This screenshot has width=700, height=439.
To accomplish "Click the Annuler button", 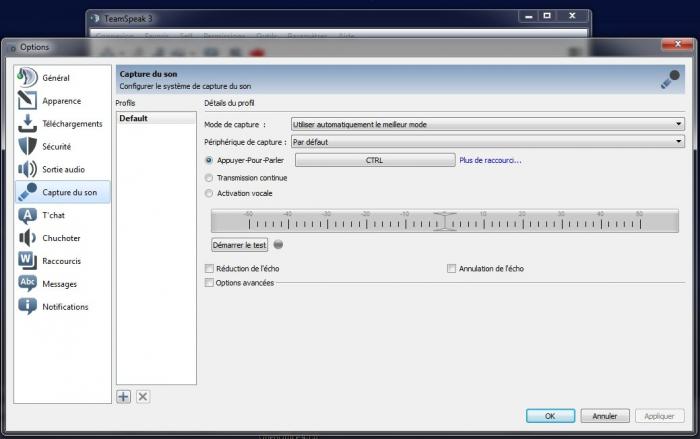I will (x=605, y=416).
